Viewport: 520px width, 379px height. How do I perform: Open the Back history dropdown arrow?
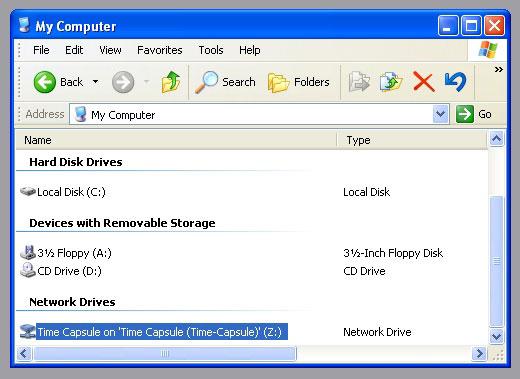tap(95, 82)
